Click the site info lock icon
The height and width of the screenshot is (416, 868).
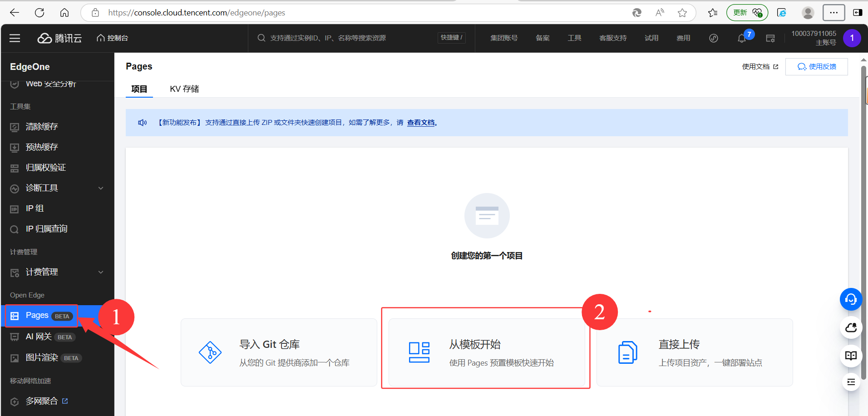[95, 13]
